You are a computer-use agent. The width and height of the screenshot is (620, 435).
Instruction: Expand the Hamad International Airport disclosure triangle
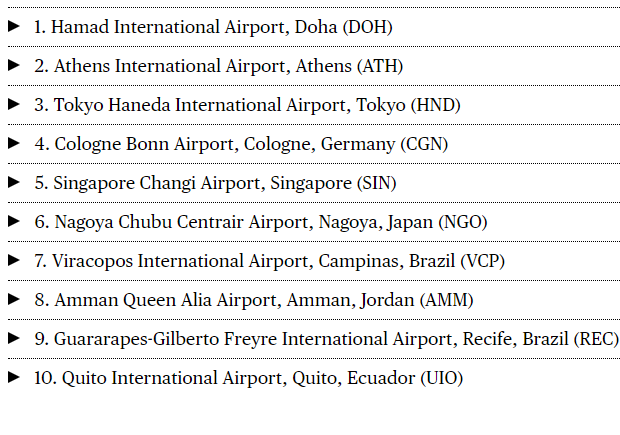(x=14, y=27)
